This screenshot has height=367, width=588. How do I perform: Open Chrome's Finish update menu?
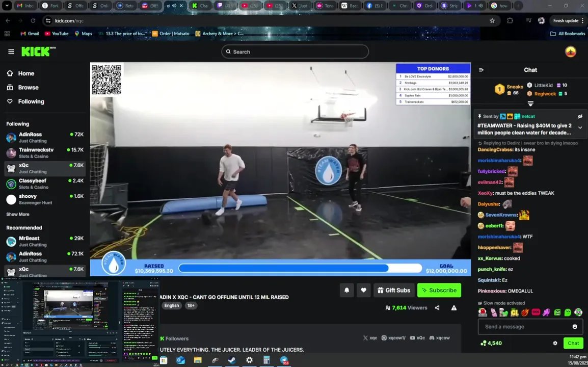(x=568, y=20)
